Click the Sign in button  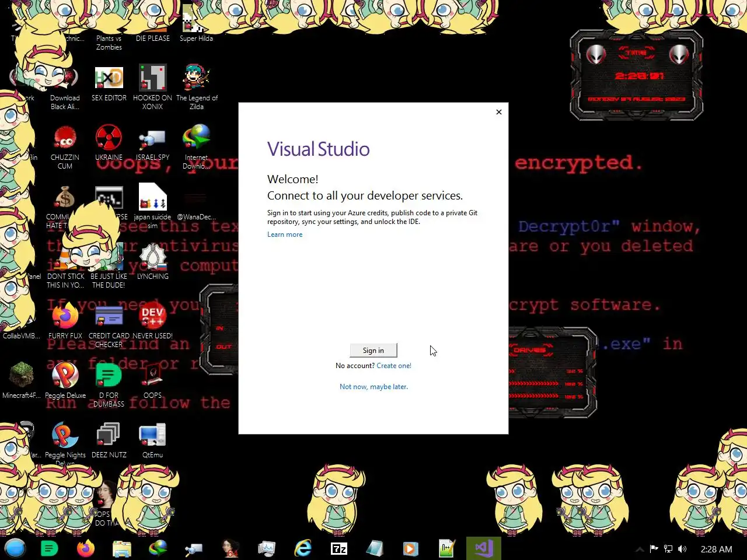373,350
